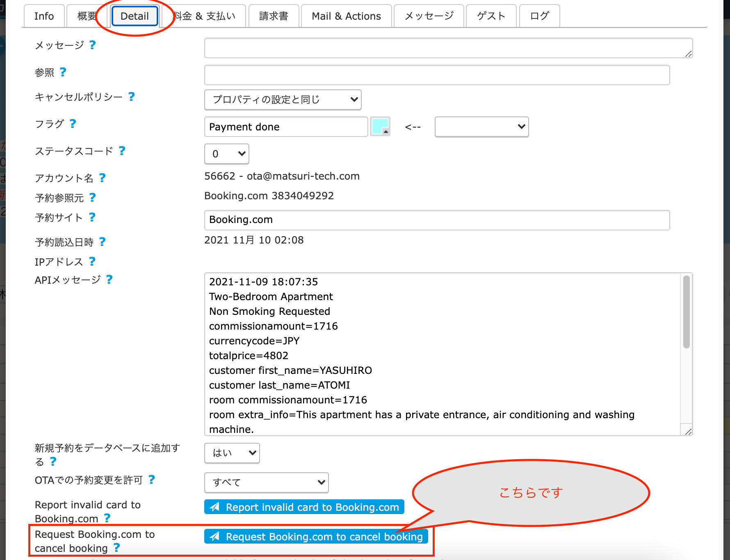Click help icon next to 予約読込日時
Screen dimensions: 730x560
[x=102, y=242]
